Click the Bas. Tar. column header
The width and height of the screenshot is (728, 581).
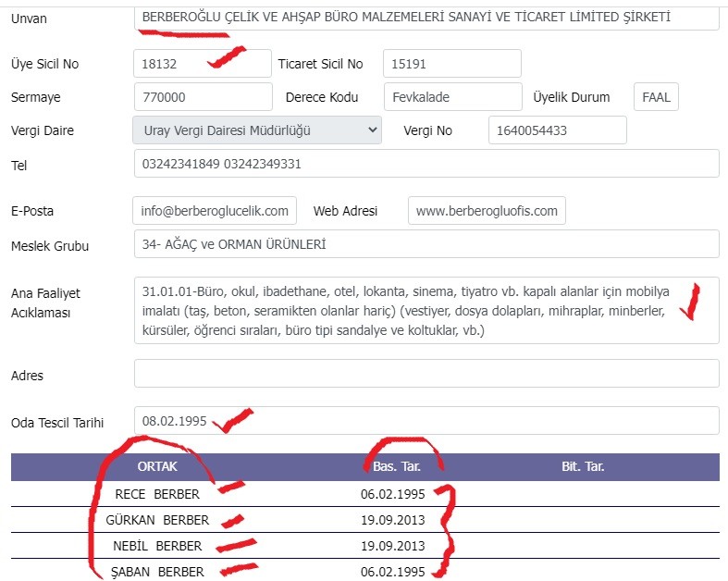point(397,466)
